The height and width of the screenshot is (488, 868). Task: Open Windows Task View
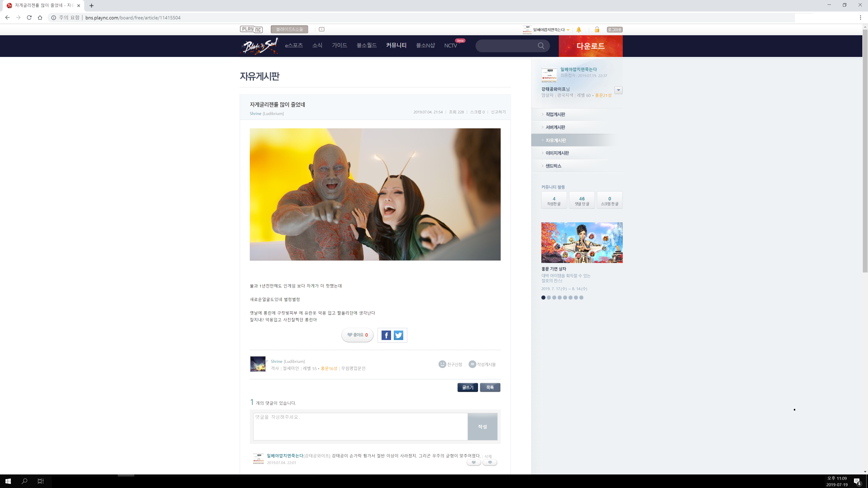[40, 481]
